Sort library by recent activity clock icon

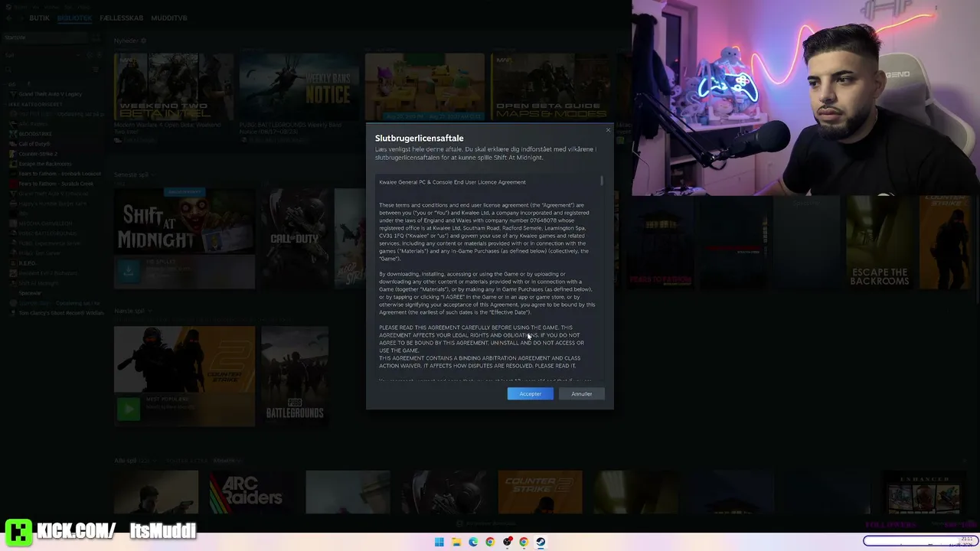[x=89, y=55]
